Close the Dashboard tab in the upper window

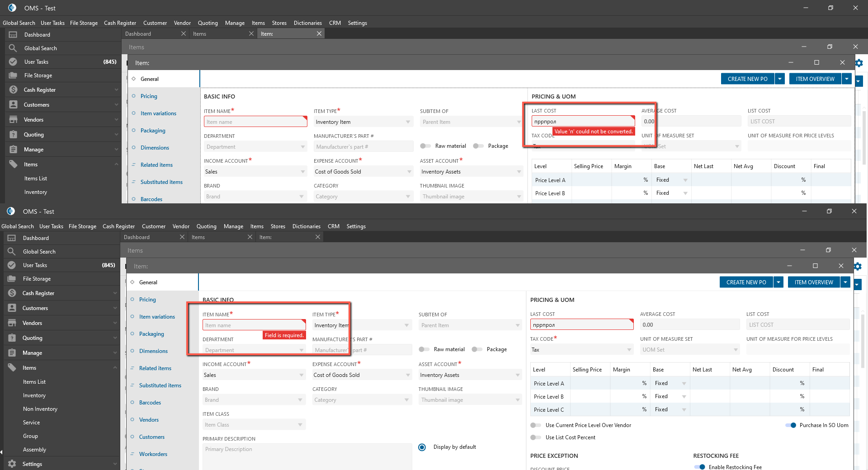click(x=183, y=34)
